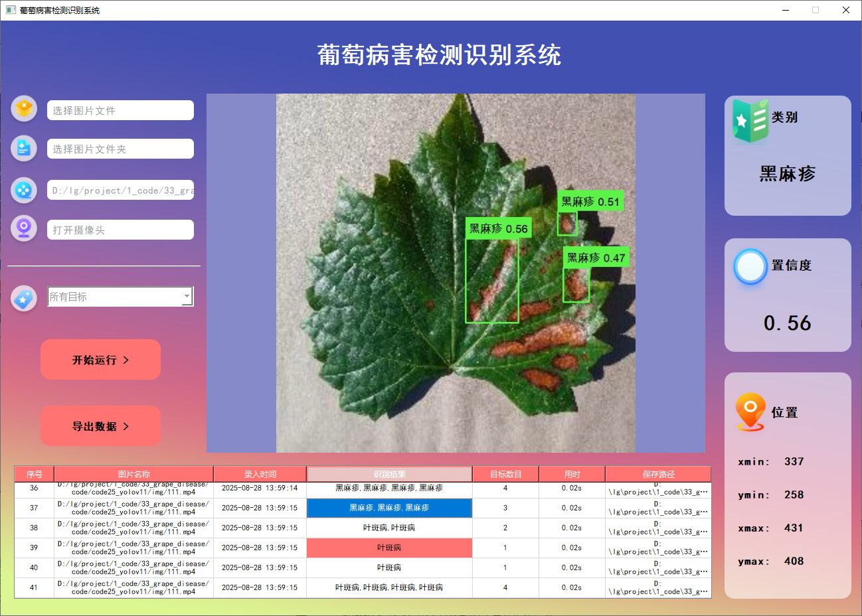Click the 打开摄像头 input field

120,230
